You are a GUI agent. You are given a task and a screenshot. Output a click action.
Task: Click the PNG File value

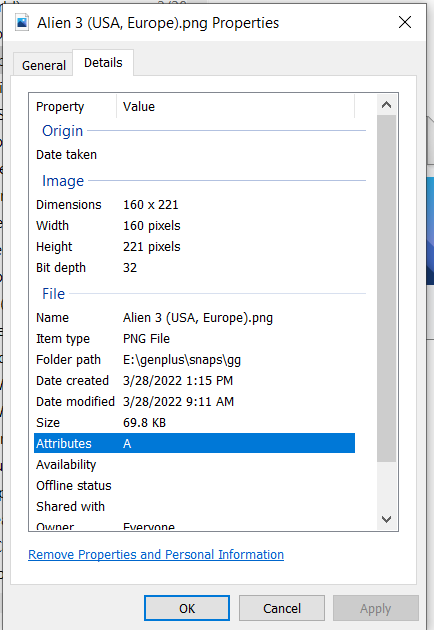[146, 338]
